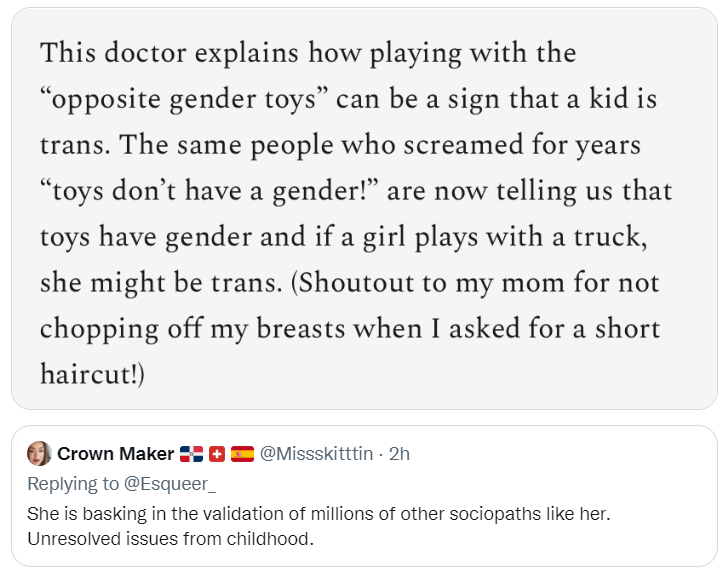Image resolution: width=726 pixels, height=576 pixels.
Task: Open the Crown Maker display name
Action: pyautogui.click(x=115, y=454)
